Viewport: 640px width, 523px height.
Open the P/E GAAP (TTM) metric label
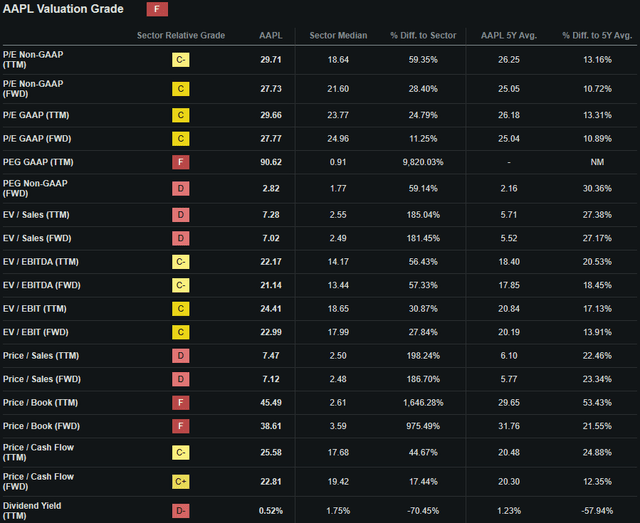click(x=36, y=115)
